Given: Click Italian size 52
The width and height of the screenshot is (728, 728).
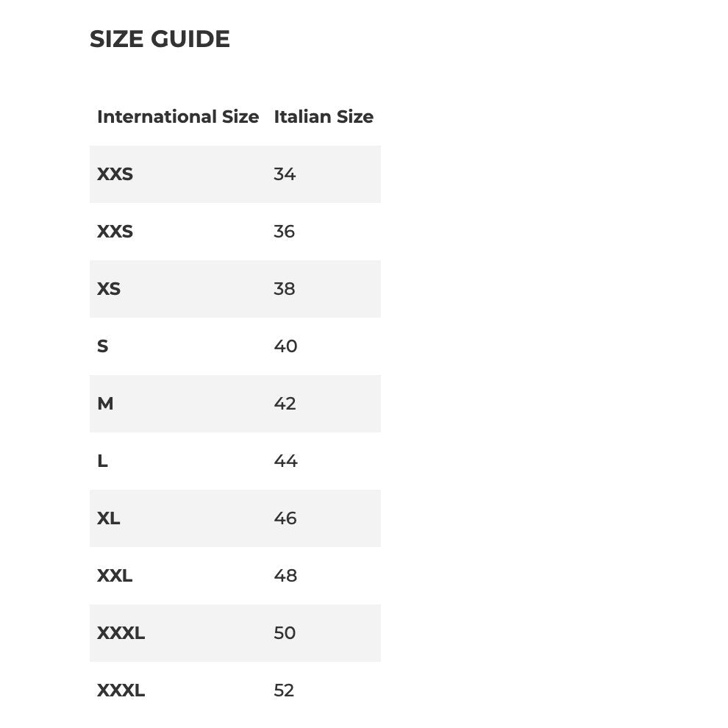Looking at the screenshot, I should [x=284, y=690].
